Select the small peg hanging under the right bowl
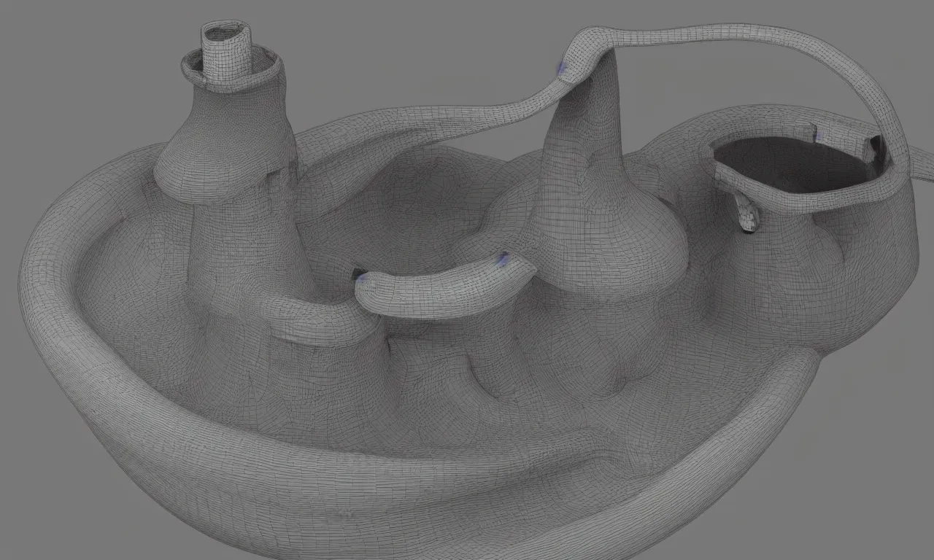 [746, 212]
